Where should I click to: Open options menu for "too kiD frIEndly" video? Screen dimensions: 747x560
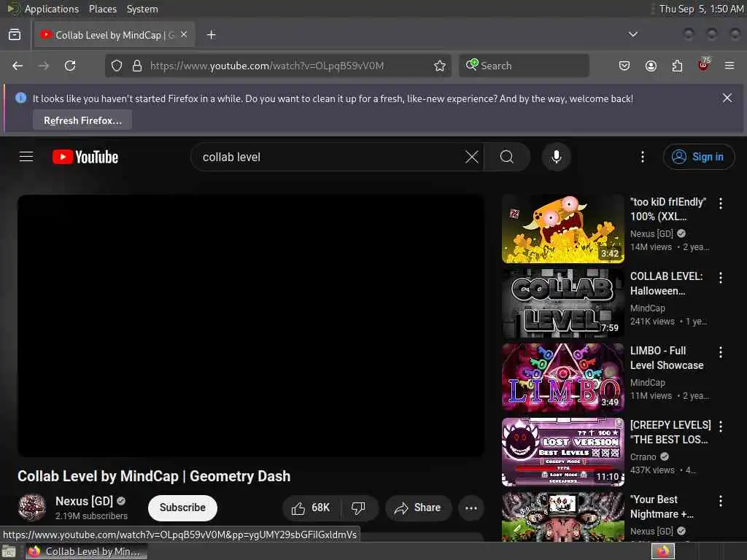721,203
